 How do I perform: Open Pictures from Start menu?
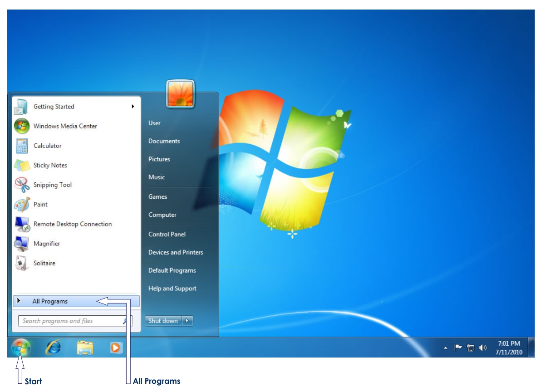(159, 159)
